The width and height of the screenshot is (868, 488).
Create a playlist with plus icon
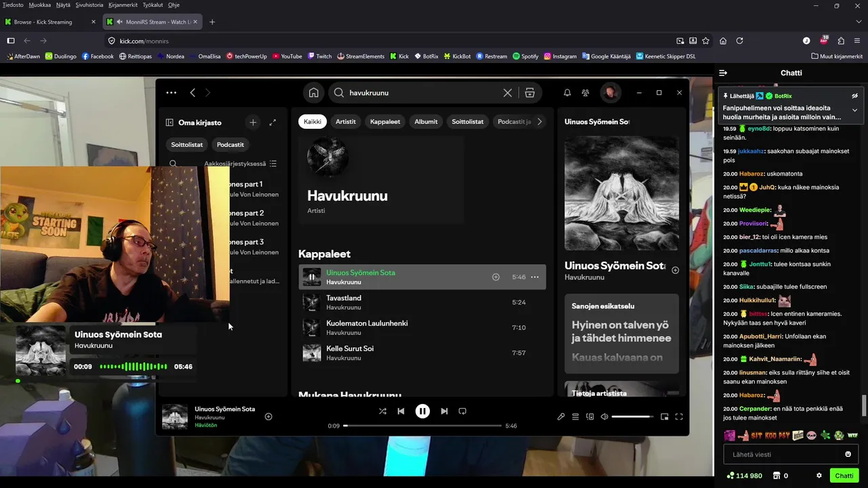coord(253,123)
